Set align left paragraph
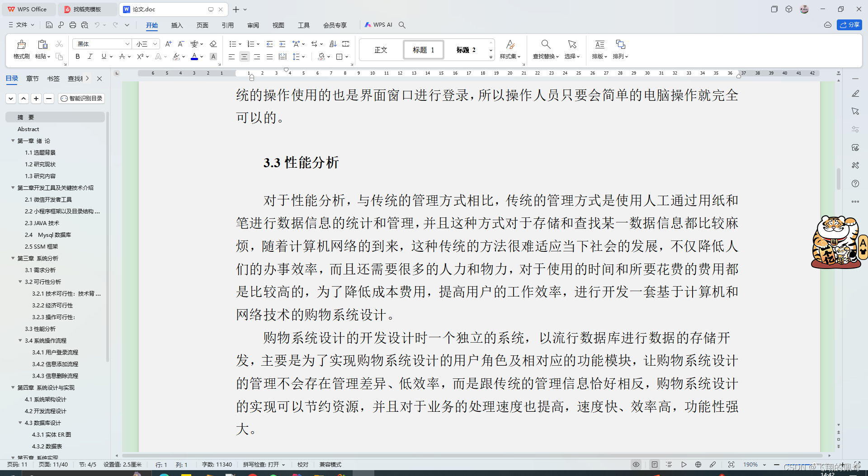 tap(231, 57)
